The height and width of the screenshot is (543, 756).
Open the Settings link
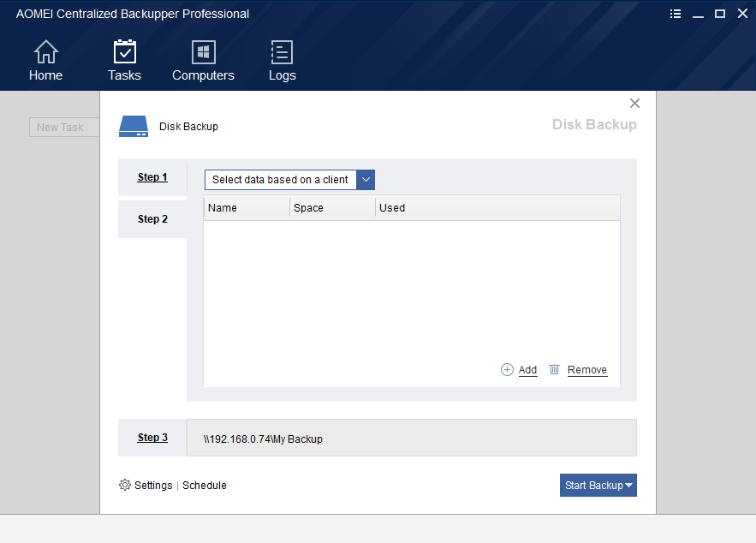153,485
